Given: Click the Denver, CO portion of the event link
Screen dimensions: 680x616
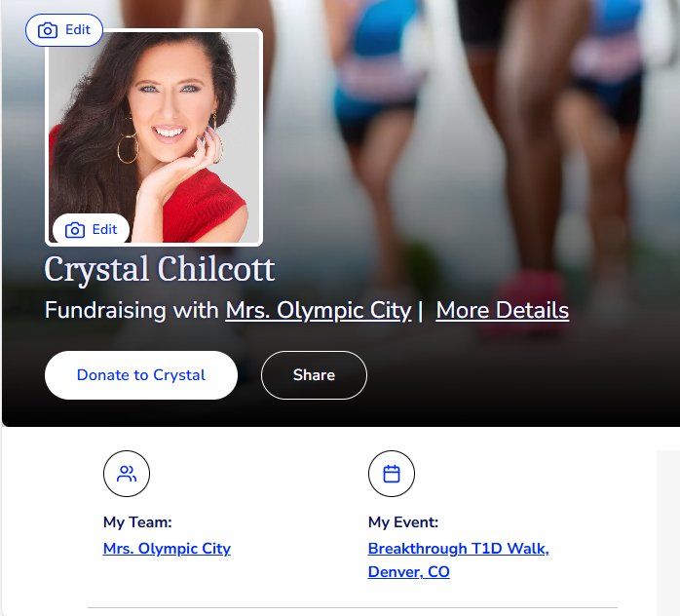Looking at the screenshot, I should 408,572.
